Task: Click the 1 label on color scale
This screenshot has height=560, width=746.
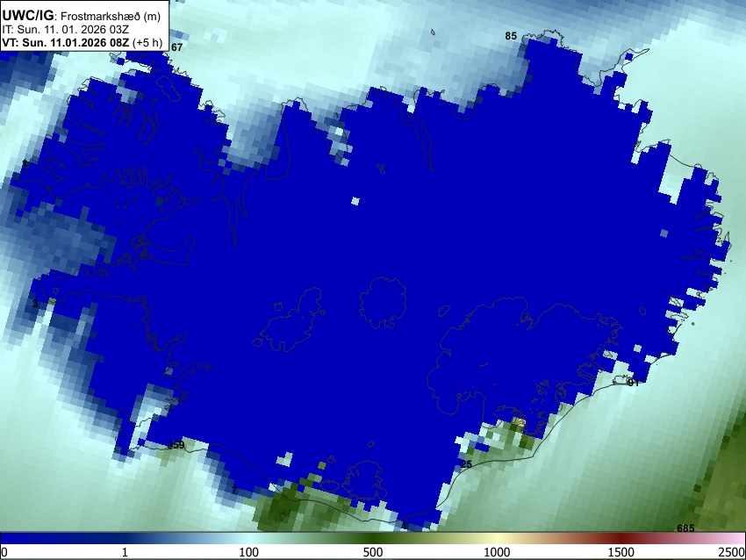Action: pyautogui.click(x=125, y=552)
